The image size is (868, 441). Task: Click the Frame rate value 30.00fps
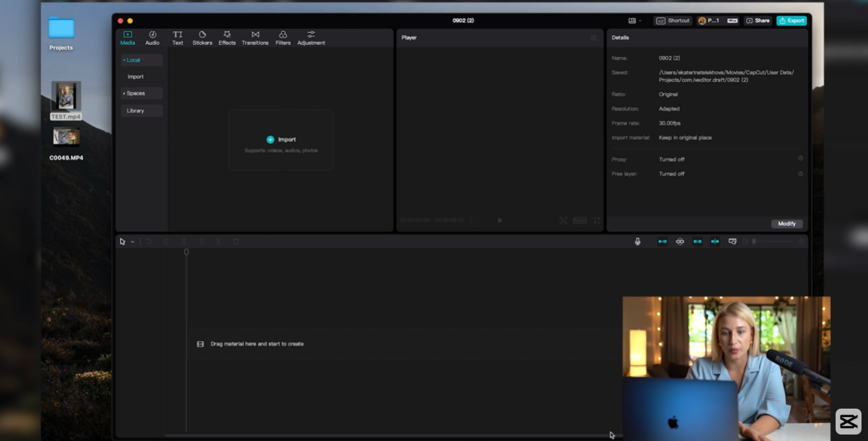click(670, 123)
